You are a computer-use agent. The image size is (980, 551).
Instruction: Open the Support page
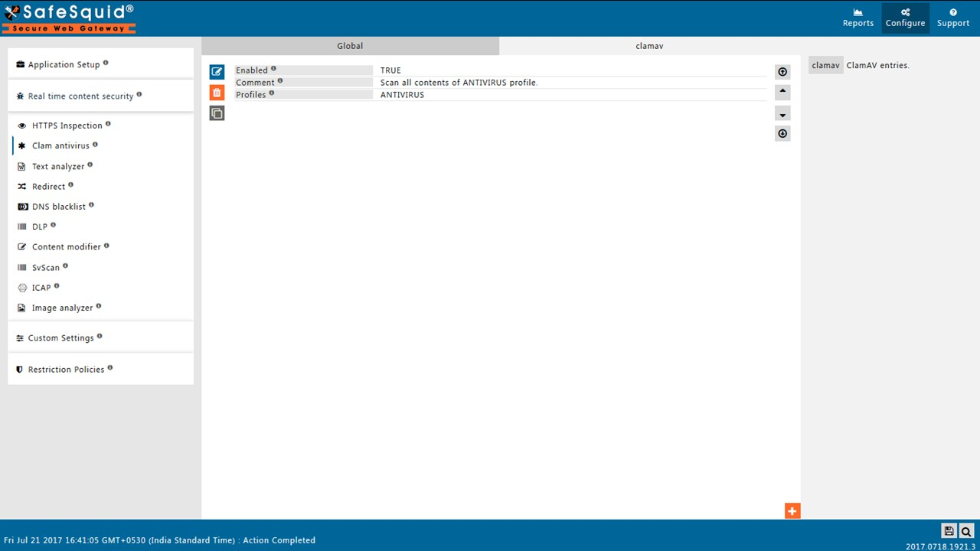(952, 18)
